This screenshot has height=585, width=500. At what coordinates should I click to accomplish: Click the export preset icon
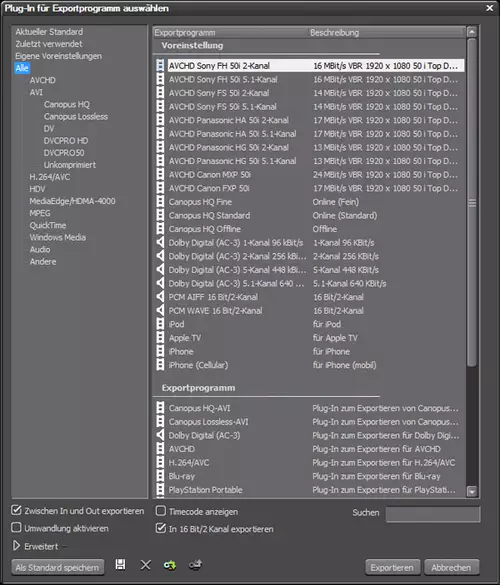point(195,565)
